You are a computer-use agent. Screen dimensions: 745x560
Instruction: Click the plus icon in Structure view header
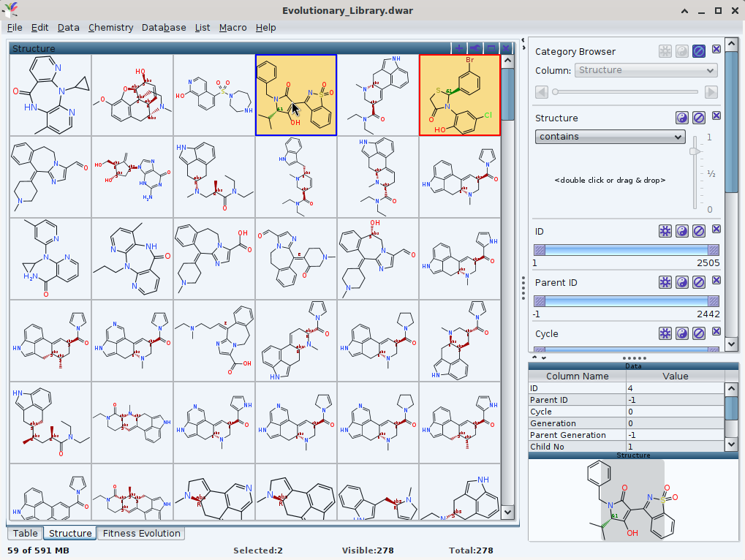point(458,48)
